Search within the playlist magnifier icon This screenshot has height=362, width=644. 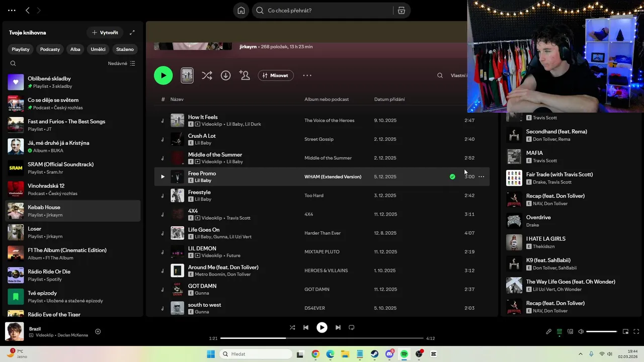pyautogui.click(x=440, y=75)
